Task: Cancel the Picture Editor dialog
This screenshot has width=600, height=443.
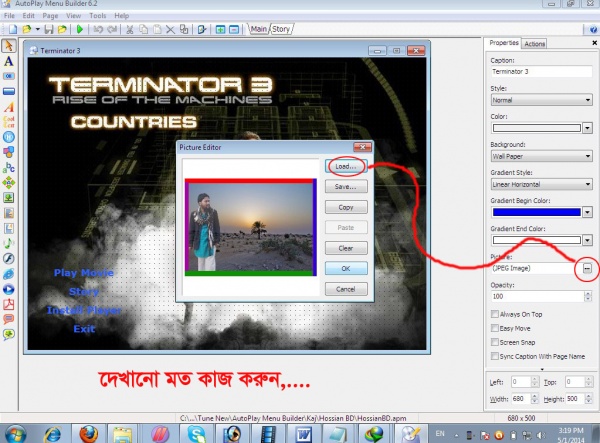Action: pyautogui.click(x=346, y=289)
